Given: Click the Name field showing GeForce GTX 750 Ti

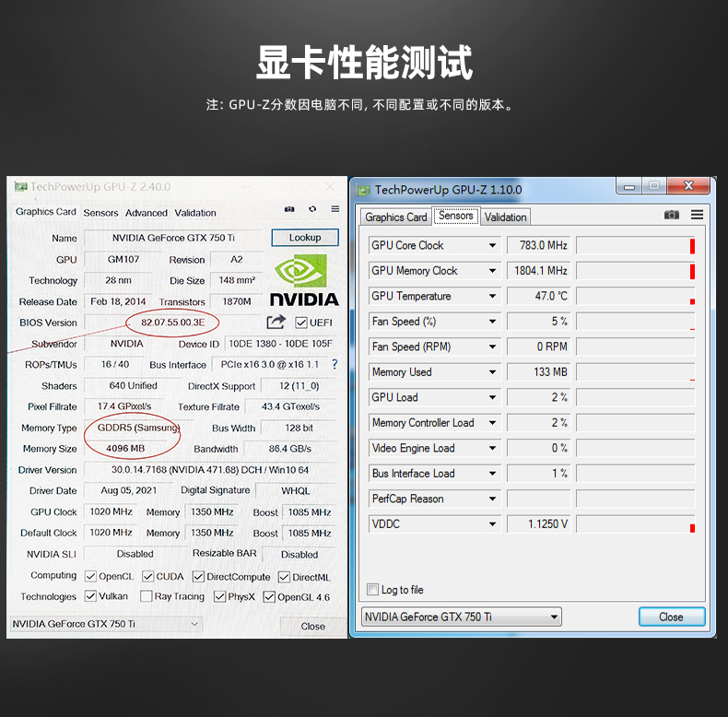Looking at the screenshot, I should pos(173,238).
